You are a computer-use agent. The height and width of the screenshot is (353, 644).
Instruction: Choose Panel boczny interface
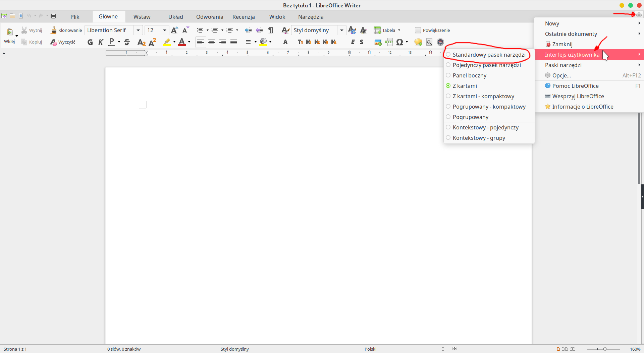pos(489,75)
